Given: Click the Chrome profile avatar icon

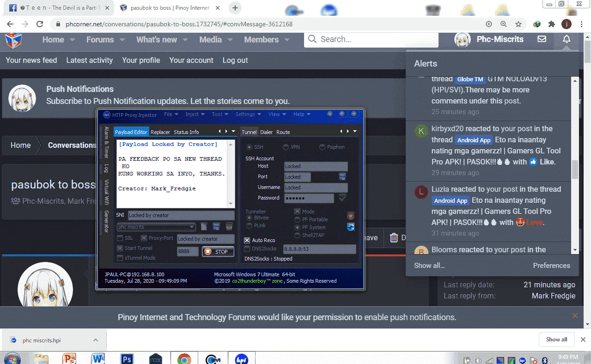Looking at the screenshot, I should coord(567,24).
